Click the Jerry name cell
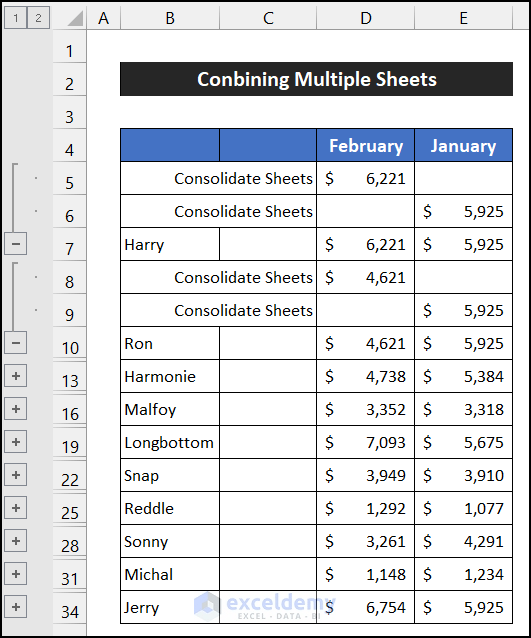The width and height of the screenshot is (531, 638). pos(170,607)
